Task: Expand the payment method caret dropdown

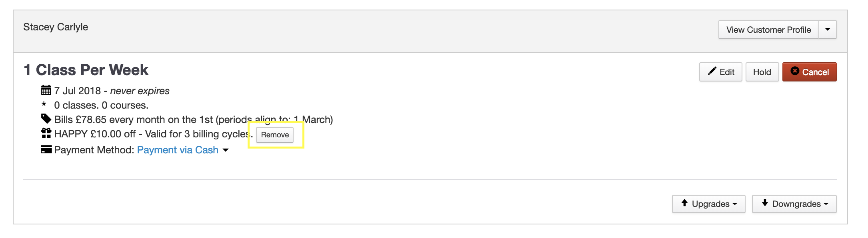Action: point(226,150)
